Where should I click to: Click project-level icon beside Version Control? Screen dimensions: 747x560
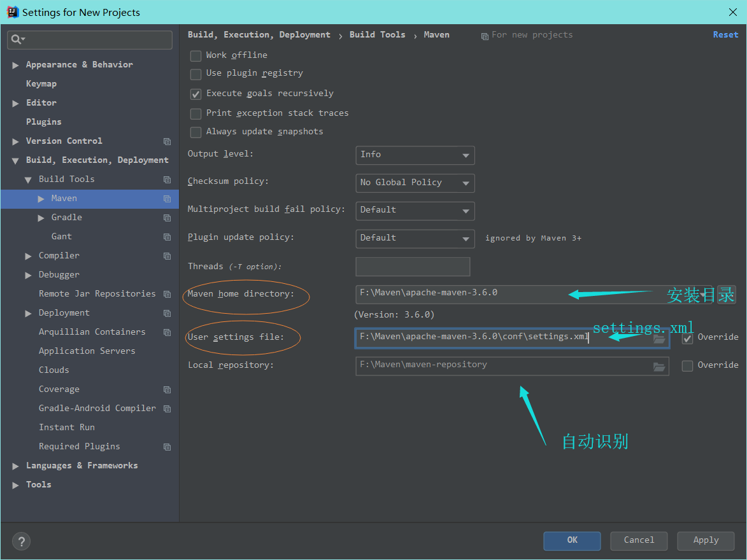167,141
